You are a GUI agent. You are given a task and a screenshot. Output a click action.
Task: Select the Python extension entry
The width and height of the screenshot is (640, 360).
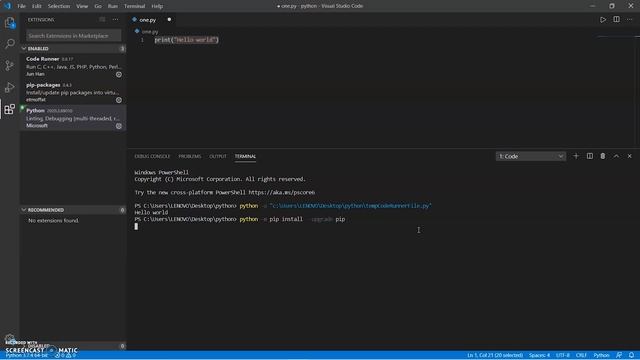tap(73, 118)
